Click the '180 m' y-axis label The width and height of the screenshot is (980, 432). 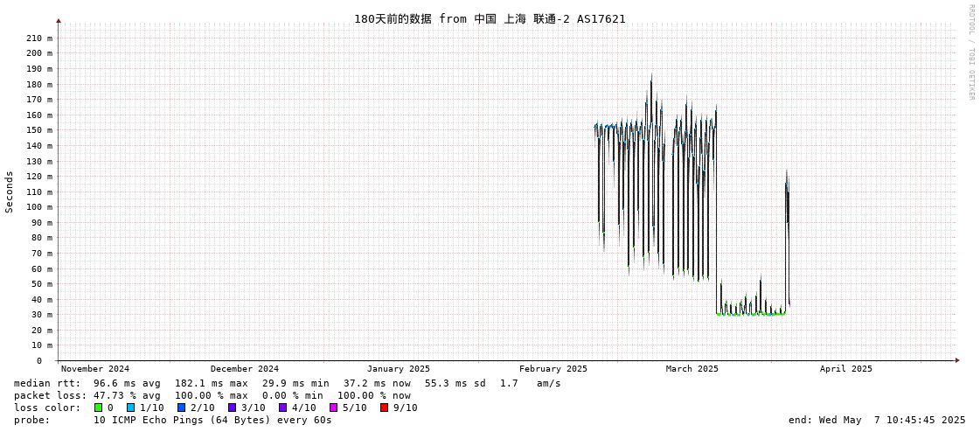click(39, 85)
